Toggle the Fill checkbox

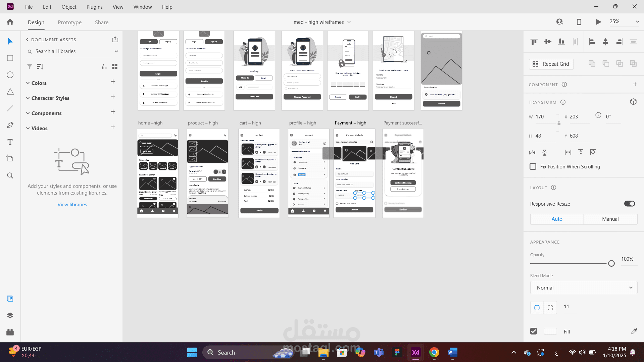(x=534, y=331)
